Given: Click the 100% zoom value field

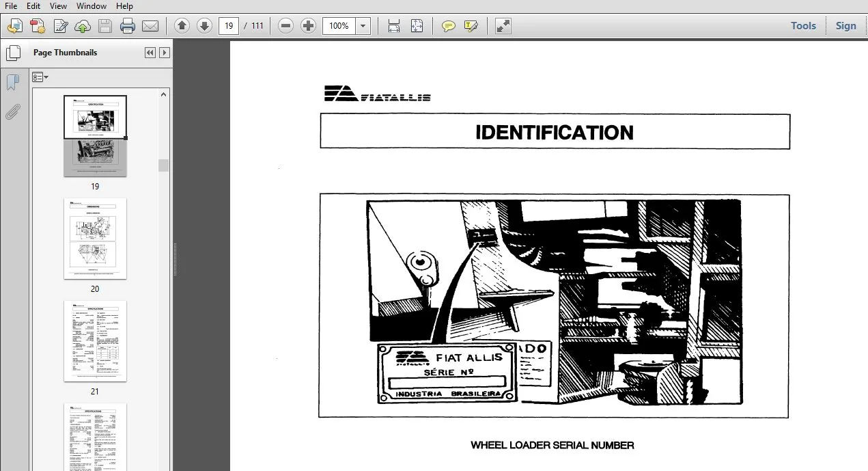Looking at the screenshot, I should (339, 26).
